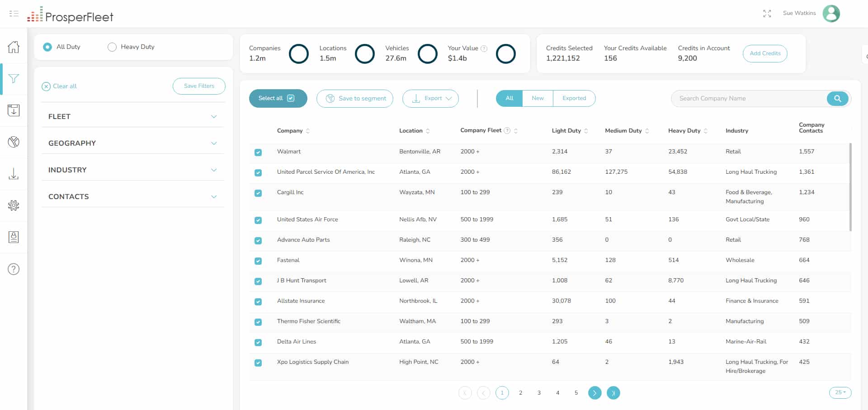
Task: Sort by Light Duty column arrows
Action: coord(586,131)
